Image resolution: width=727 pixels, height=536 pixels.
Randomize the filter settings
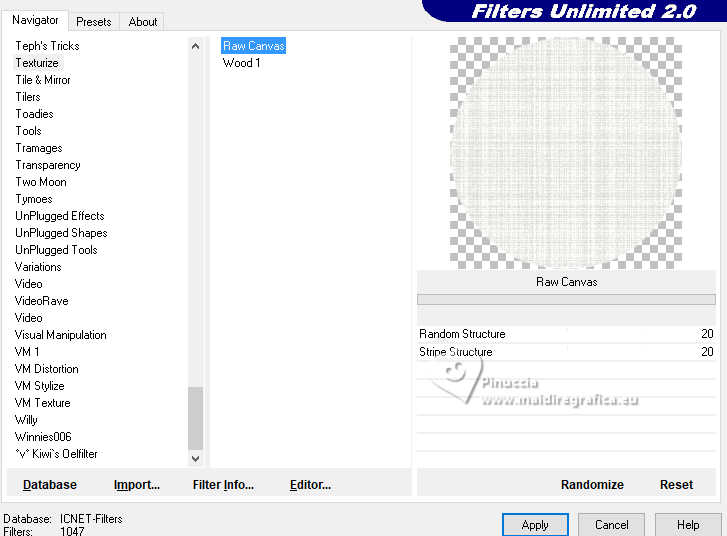(592, 485)
